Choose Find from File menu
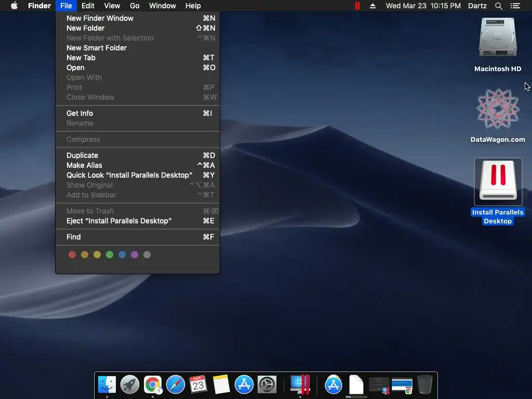Screen dimensions: 532x399 [x=137, y=237]
